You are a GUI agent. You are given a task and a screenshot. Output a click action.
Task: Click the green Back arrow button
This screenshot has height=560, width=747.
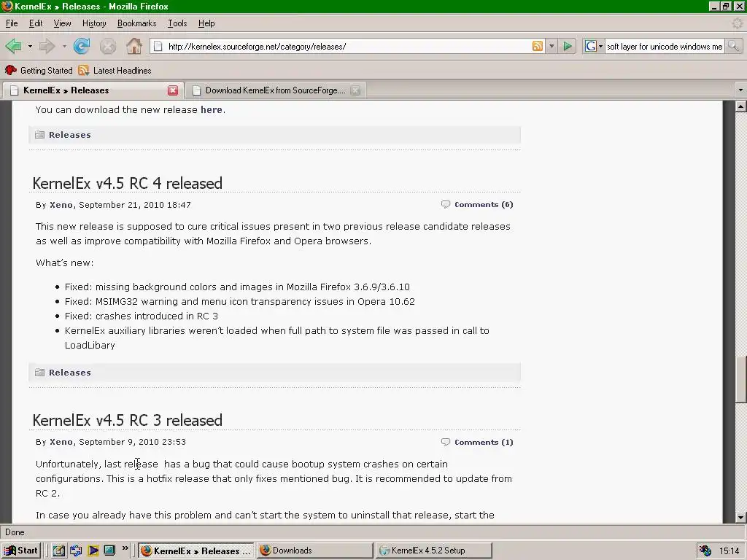point(13,46)
